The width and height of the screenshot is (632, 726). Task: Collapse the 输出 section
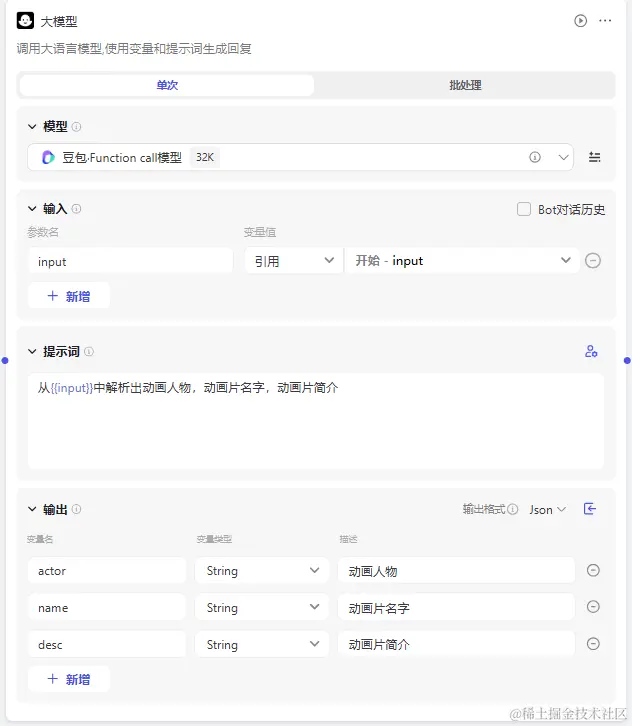pos(32,509)
